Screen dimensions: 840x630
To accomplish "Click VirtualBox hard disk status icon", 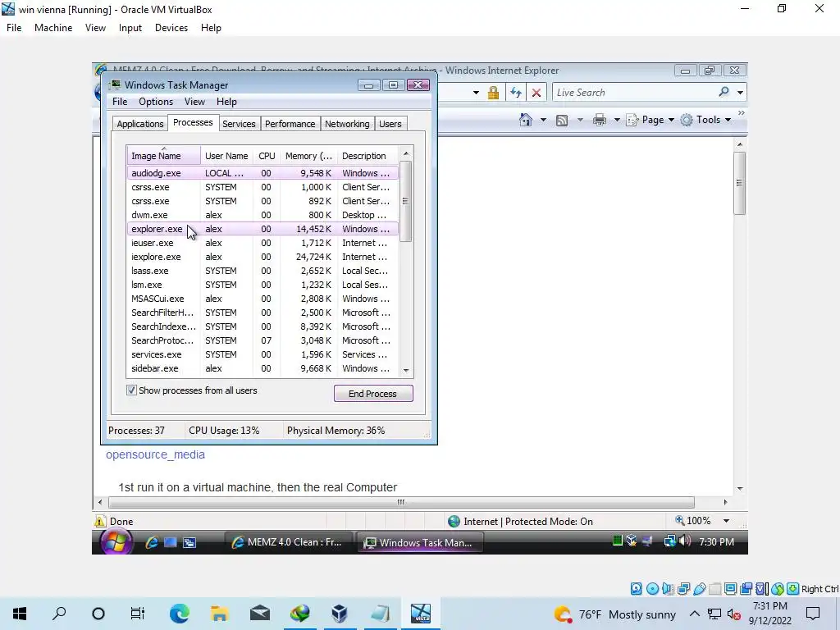I will (x=636, y=589).
